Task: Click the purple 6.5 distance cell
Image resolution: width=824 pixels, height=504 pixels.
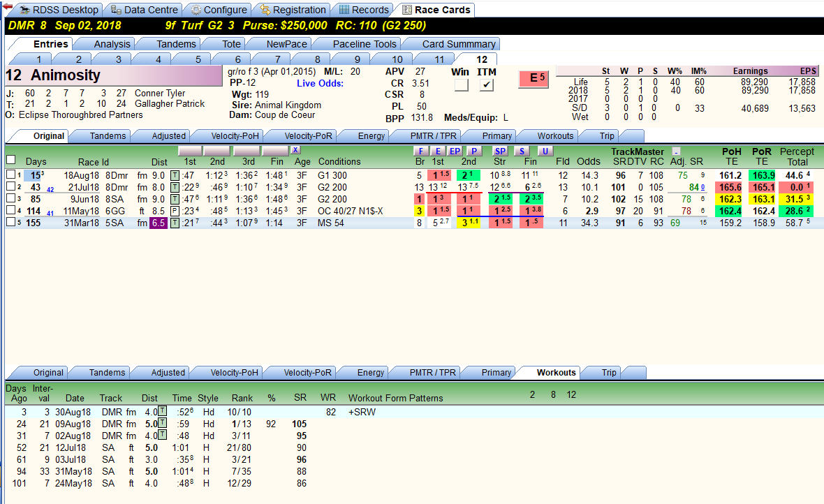Action: coord(159,223)
